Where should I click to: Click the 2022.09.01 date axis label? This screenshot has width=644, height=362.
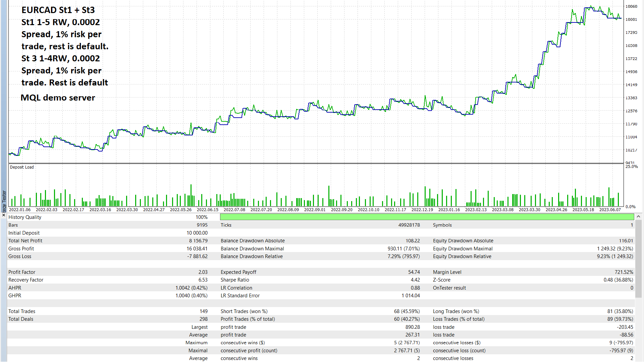tap(315, 210)
